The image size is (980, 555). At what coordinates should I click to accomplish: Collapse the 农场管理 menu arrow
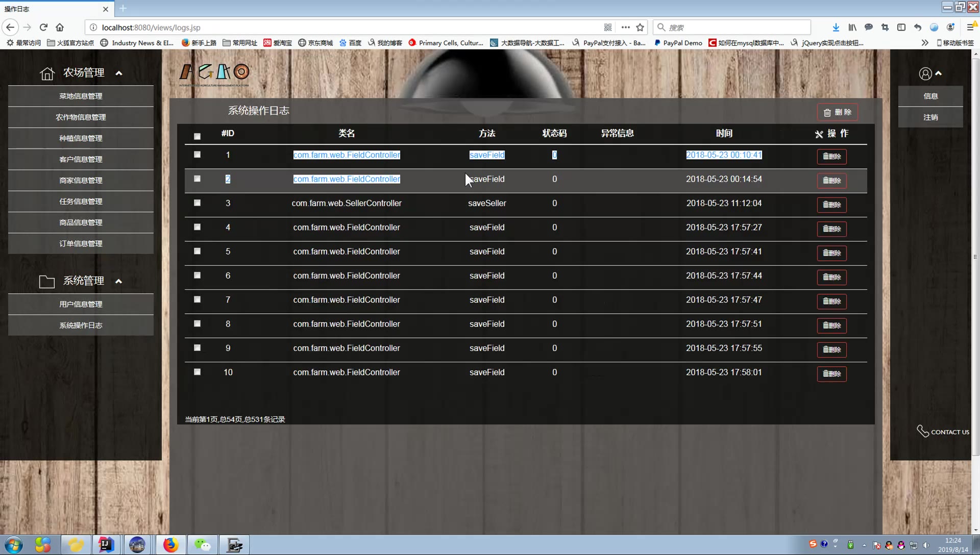(119, 73)
